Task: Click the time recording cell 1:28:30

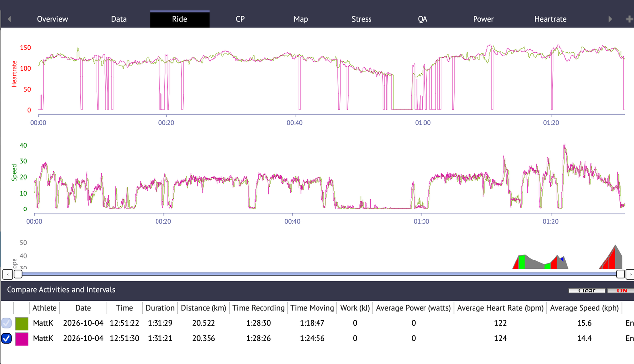Action: 259,323
